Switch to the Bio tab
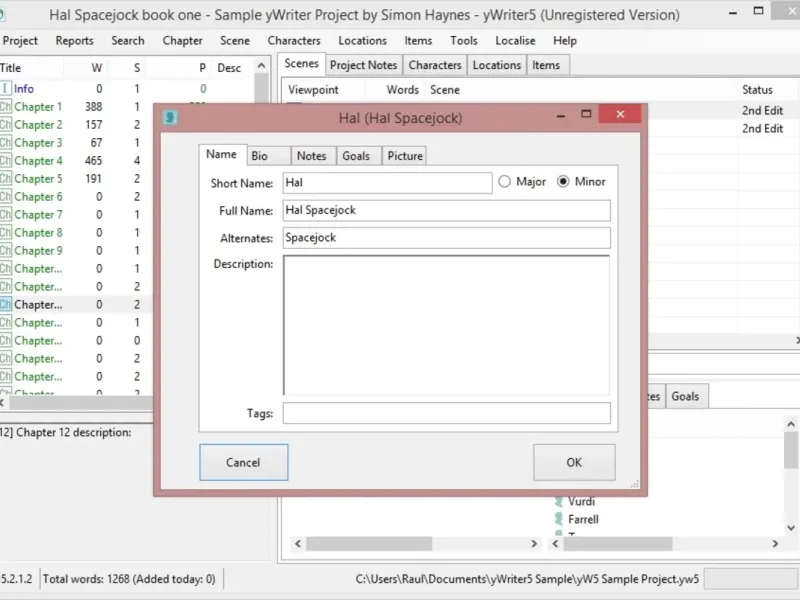This screenshot has height=600, width=800. click(x=269, y=156)
